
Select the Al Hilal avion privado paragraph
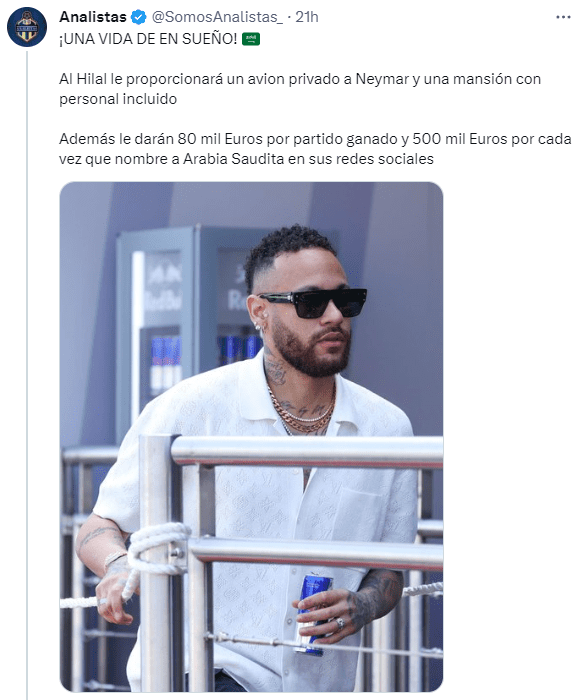300,89
